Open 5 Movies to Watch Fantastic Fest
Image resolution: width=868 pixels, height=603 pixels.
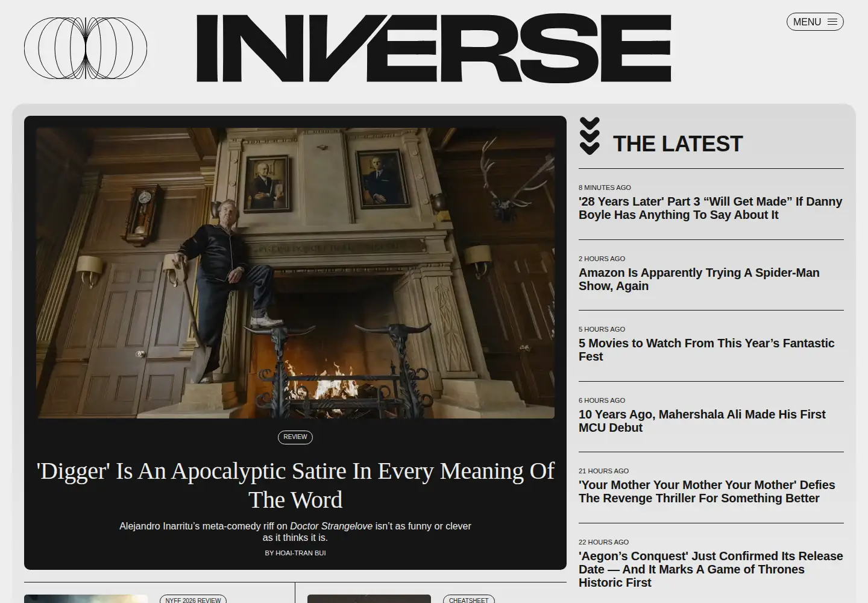point(706,350)
